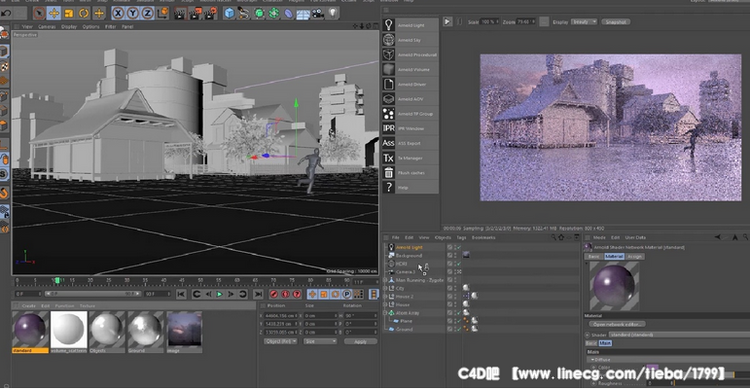Click the Floor environment icon
This screenshot has width=750, height=390.
303,13
